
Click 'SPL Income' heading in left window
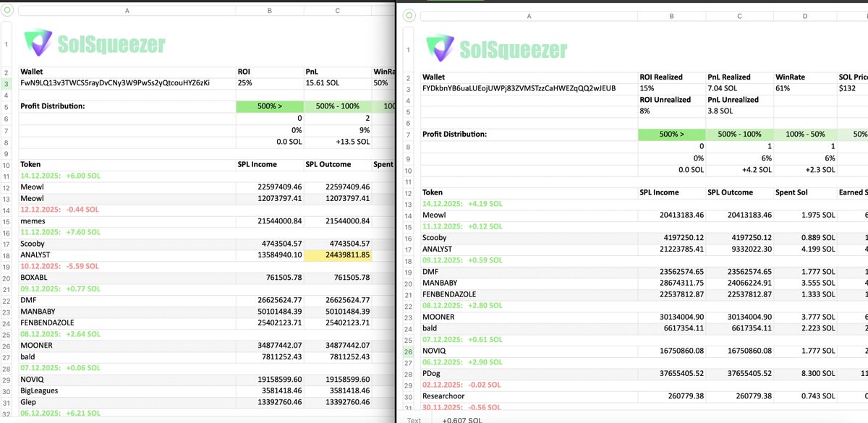coord(258,164)
